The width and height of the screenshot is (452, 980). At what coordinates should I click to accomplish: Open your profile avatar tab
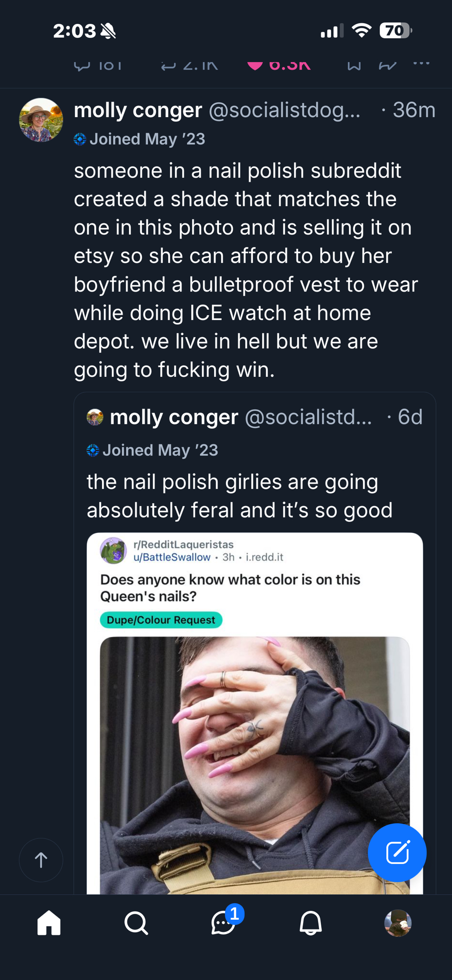(398, 923)
